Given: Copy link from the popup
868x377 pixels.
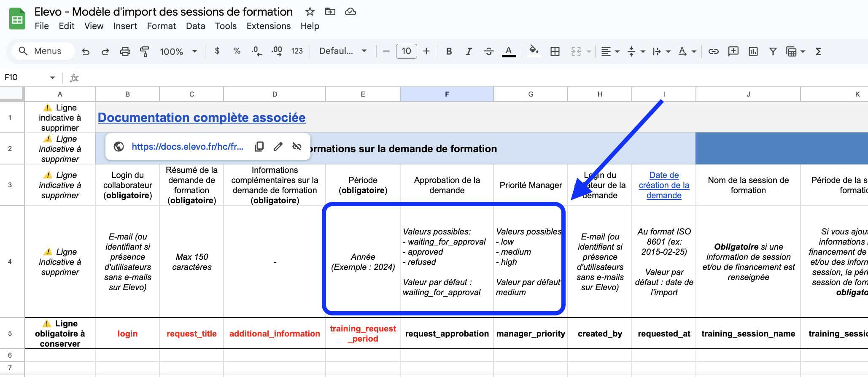Looking at the screenshot, I should 259,146.
